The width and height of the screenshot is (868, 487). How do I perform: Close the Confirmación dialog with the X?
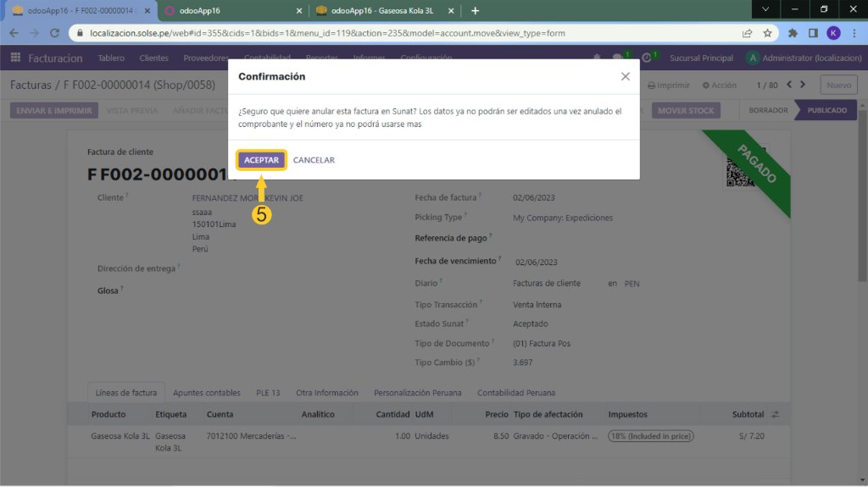626,76
